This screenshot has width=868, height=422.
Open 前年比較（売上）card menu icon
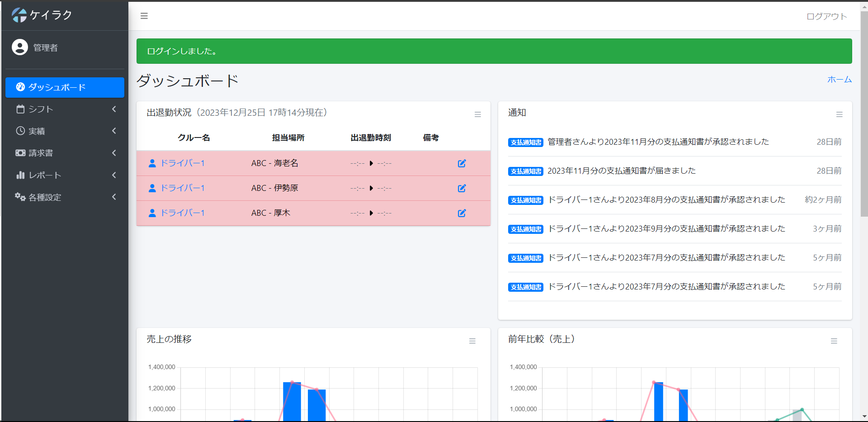(834, 341)
